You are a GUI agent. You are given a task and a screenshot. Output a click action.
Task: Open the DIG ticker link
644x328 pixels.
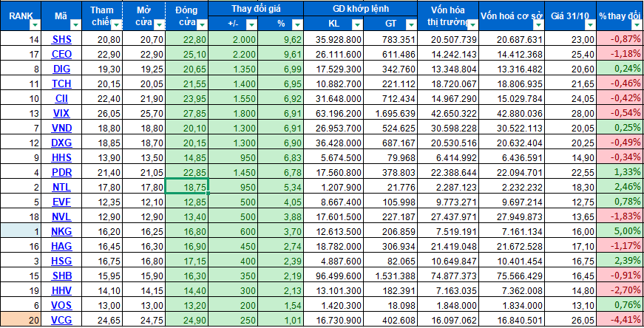click(61, 69)
